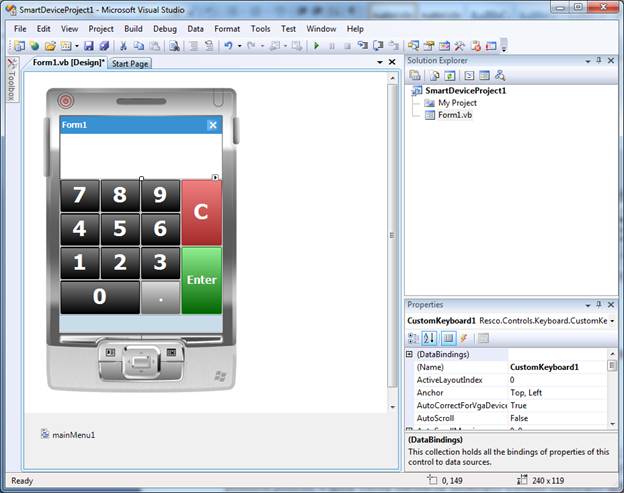
Task: Toggle Categorized view in Properties panel
Action: 413,339
